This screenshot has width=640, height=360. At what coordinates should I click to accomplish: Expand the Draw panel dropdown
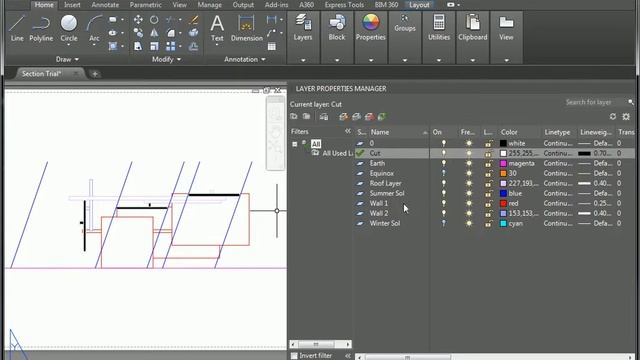(67, 60)
